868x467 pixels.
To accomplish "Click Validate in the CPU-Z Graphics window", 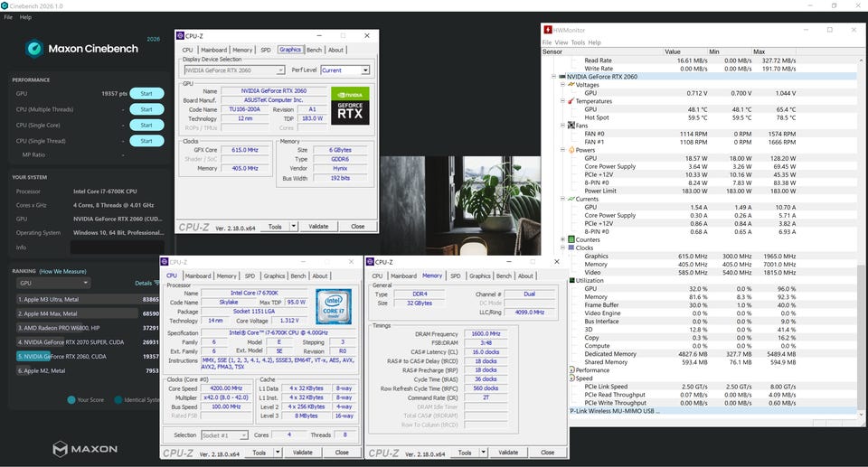I will (x=318, y=227).
